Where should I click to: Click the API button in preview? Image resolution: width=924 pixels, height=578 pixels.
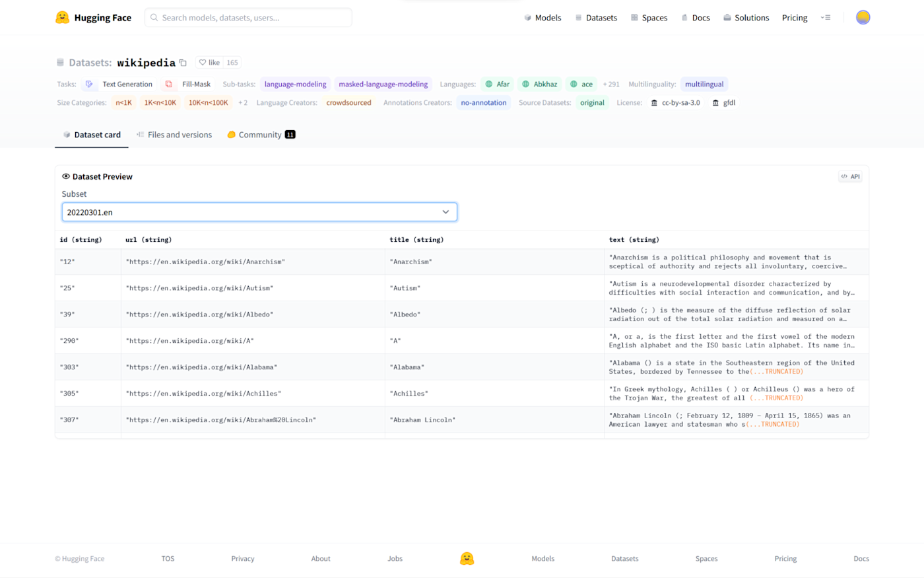pyautogui.click(x=850, y=176)
